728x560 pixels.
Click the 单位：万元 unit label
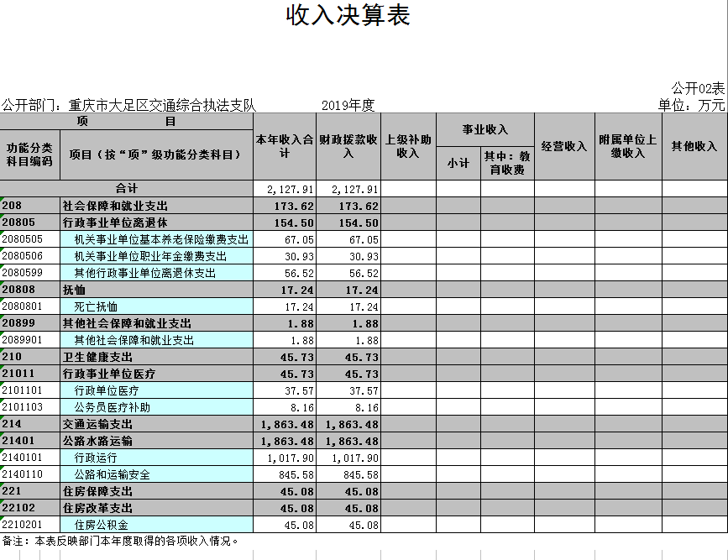click(691, 105)
